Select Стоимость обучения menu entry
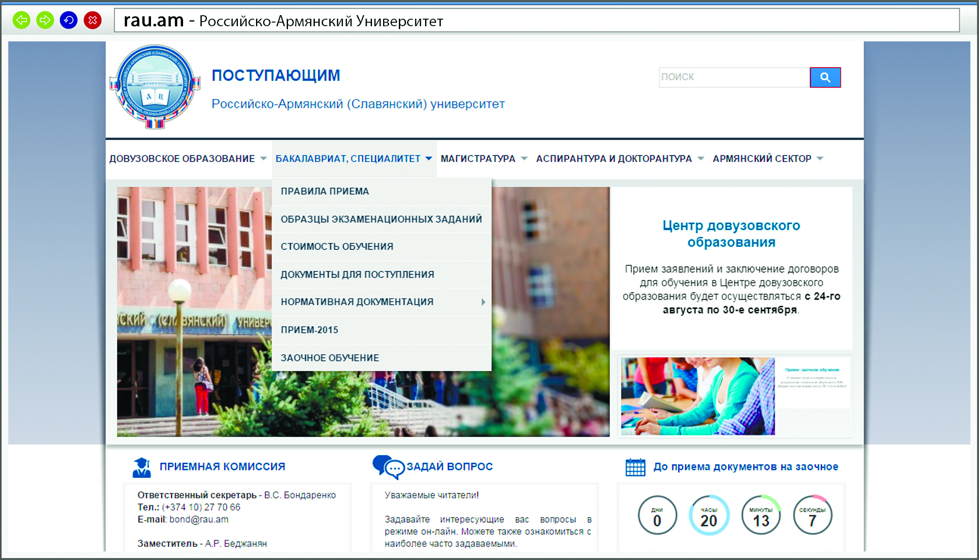Screen dimensions: 979x560 point(382,246)
